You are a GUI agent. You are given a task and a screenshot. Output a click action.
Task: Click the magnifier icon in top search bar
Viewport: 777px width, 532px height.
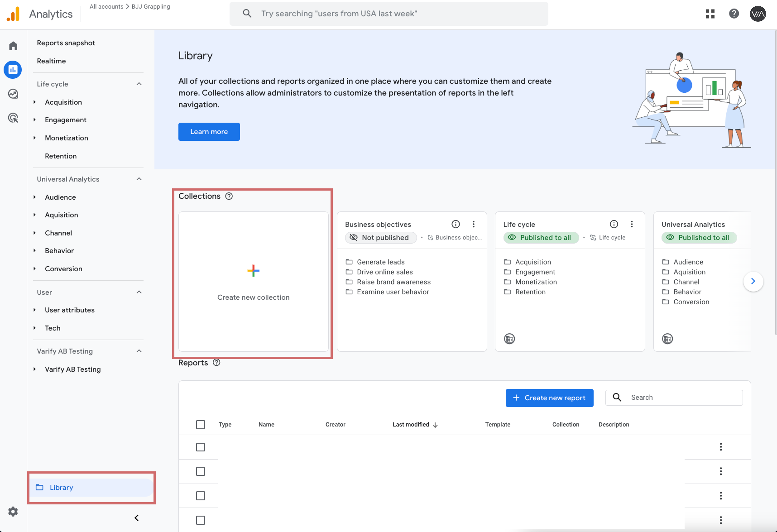[247, 14]
